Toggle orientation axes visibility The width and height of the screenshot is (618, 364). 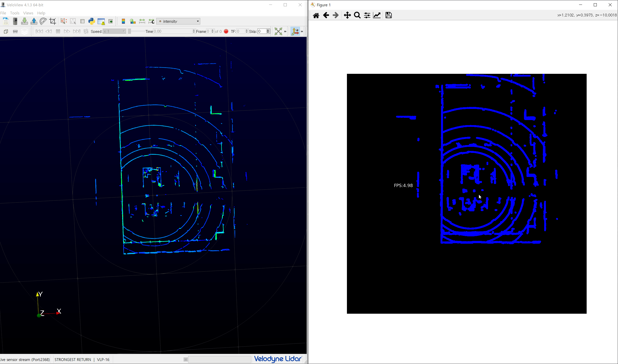[x=295, y=31]
